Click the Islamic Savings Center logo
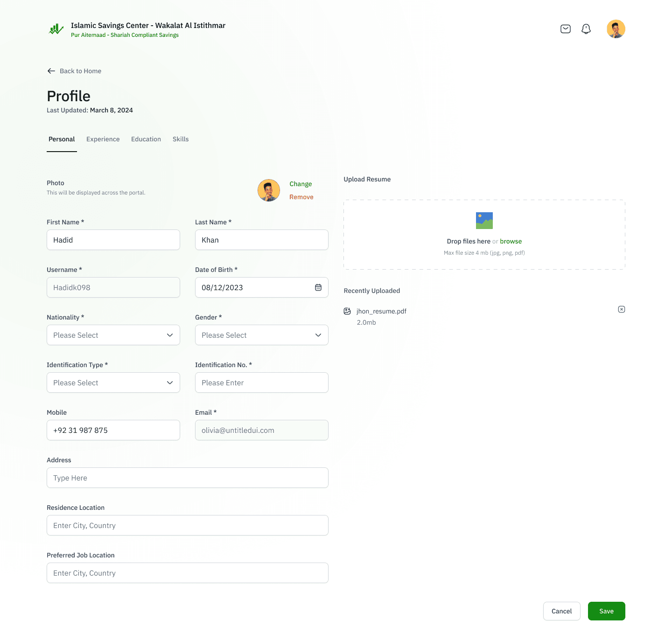Image resolution: width=672 pixels, height=640 pixels. [56, 29]
